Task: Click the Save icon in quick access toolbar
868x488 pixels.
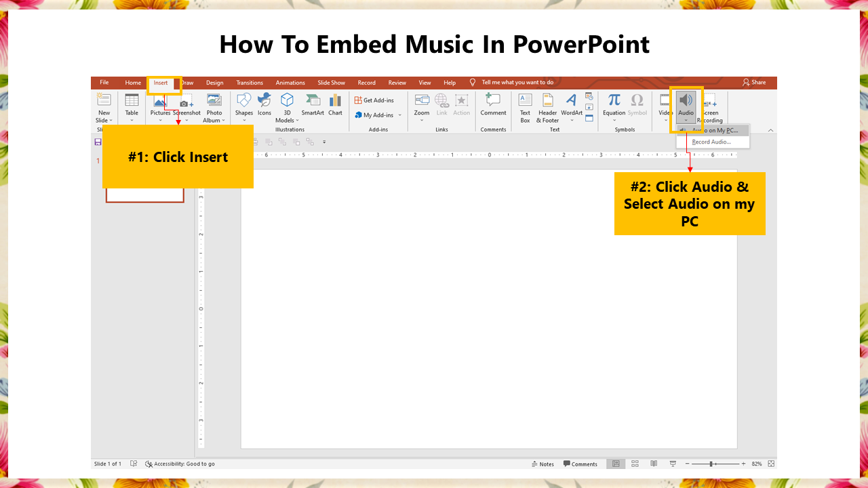Action: (x=98, y=142)
